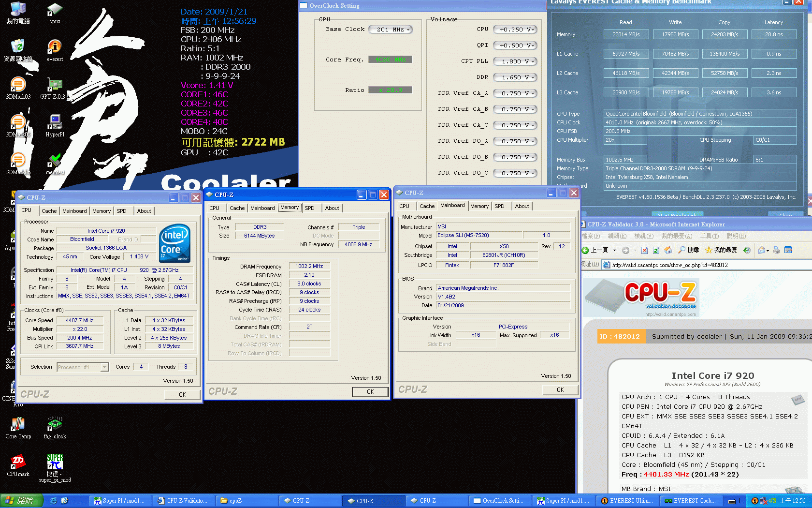Launch the thg_clock desktop shortcut
Image resolution: width=812 pixels, height=508 pixels.
[55, 428]
